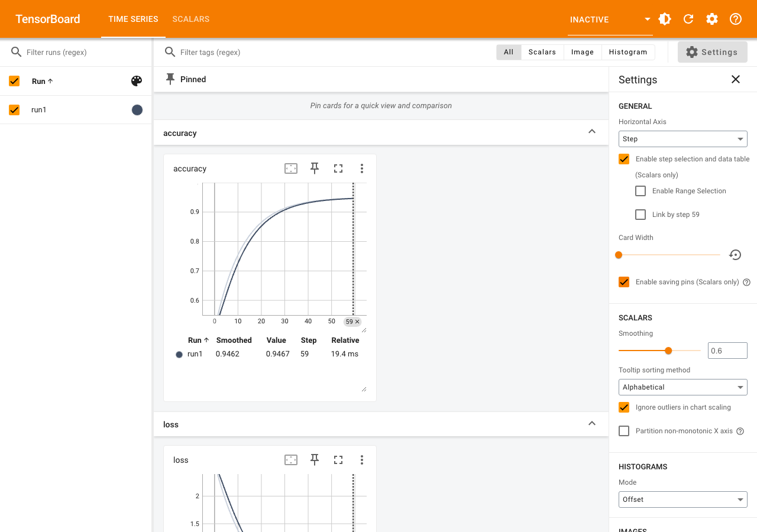Edit the smoothing value 0.6 field
The width and height of the screenshot is (757, 532).
click(x=727, y=351)
